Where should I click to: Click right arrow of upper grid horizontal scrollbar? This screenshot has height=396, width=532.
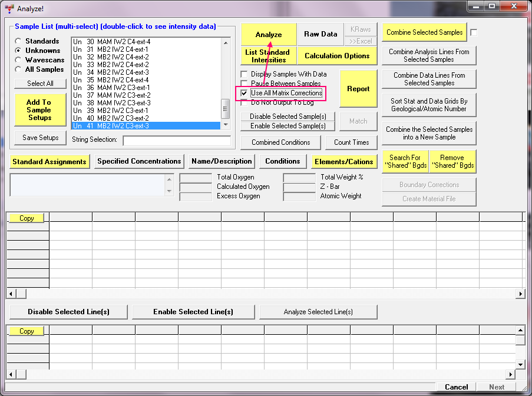click(520, 294)
